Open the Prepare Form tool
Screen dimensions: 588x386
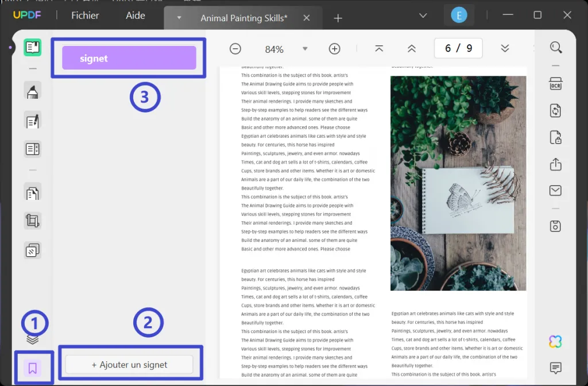[32, 149]
